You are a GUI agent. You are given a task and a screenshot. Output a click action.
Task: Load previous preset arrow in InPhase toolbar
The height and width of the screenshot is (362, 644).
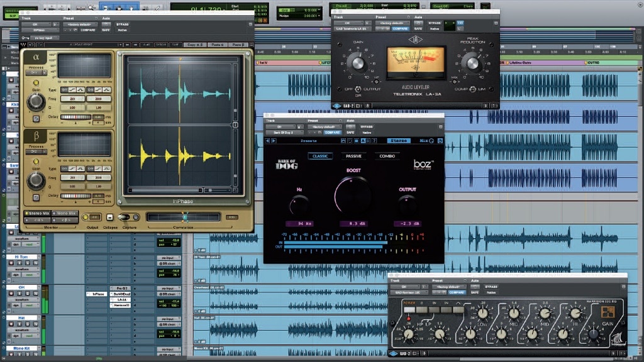(127, 45)
